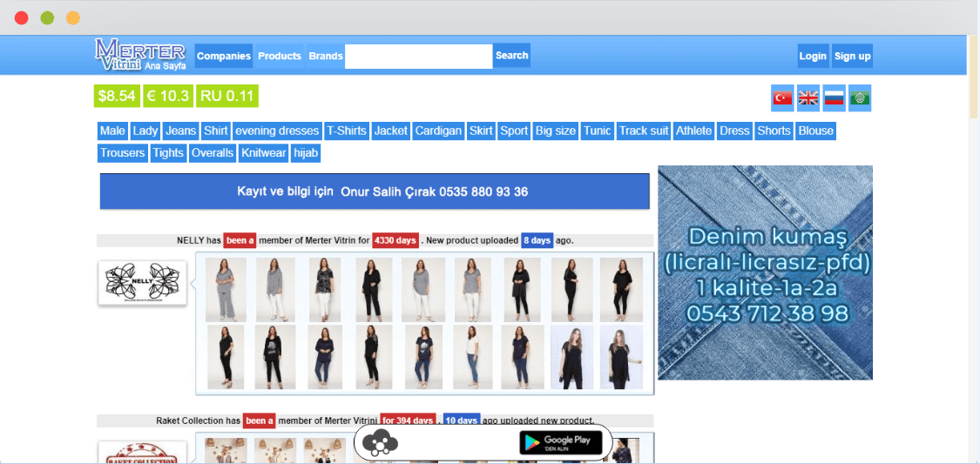Image resolution: width=980 pixels, height=464 pixels.
Task: Click the RU 0.11 ruble rate box
Action: (x=226, y=96)
